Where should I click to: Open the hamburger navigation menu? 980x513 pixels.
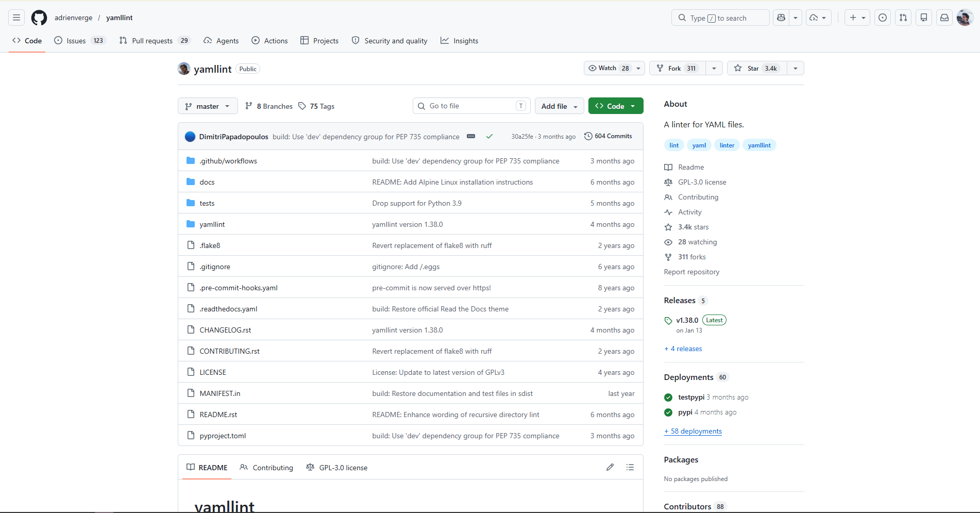pyautogui.click(x=16, y=18)
